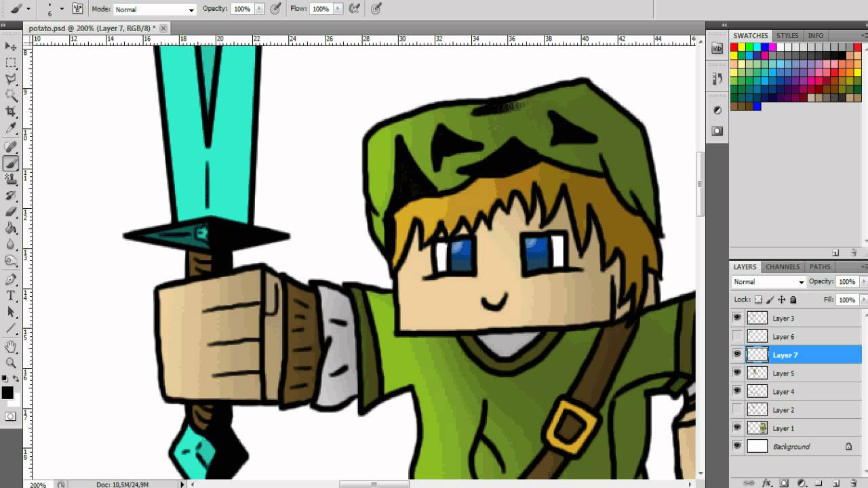Open brush Opacity slider arrow
868x488 pixels.
point(258,9)
